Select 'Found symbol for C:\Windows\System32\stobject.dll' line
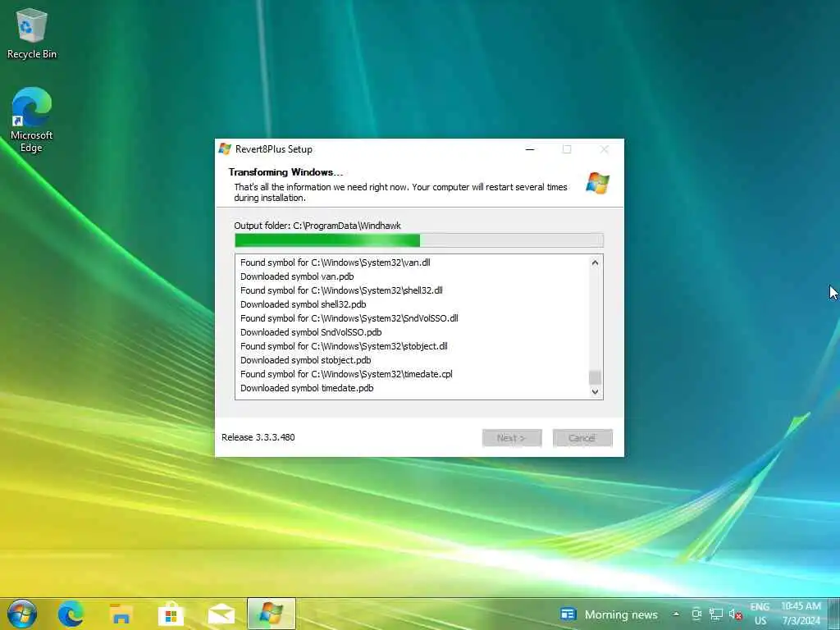The width and height of the screenshot is (840, 630). [x=344, y=346]
